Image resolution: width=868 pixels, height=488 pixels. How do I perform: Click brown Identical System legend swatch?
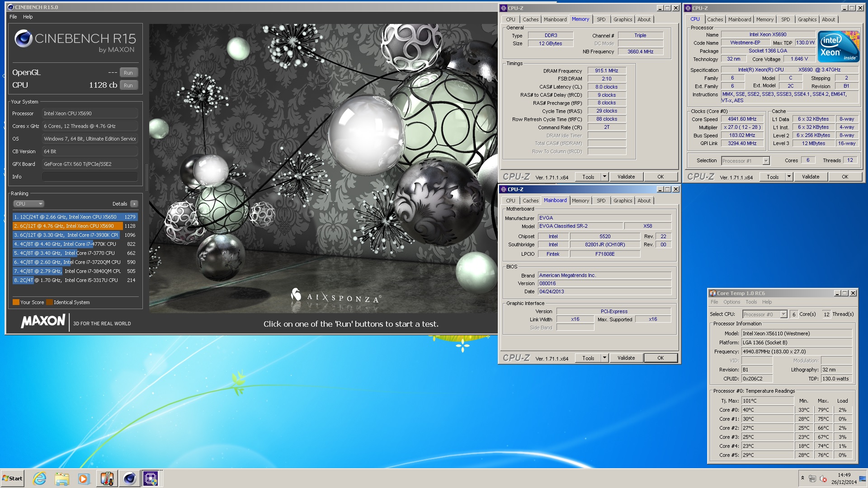pos(49,302)
